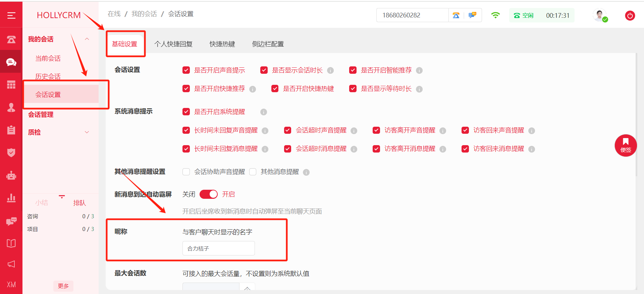Toggle 是否显示会话时长 checkbox
Image resolution: width=644 pixels, height=294 pixels.
click(x=264, y=70)
